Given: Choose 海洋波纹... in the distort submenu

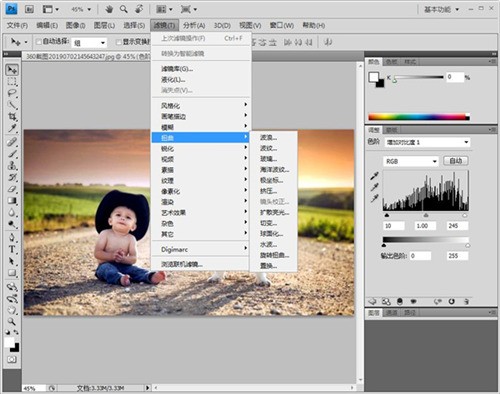Looking at the screenshot, I should [x=273, y=170].
